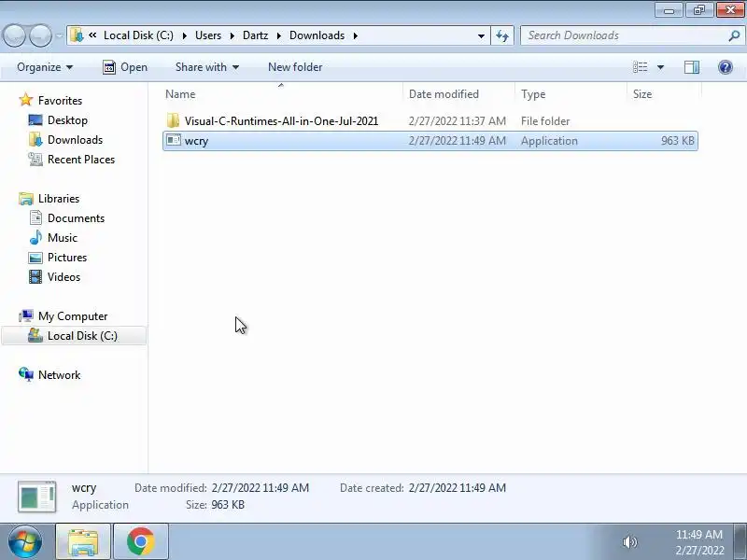Select Favorites in navigation pane
The image size is (747, 560).
pos(60,101)
